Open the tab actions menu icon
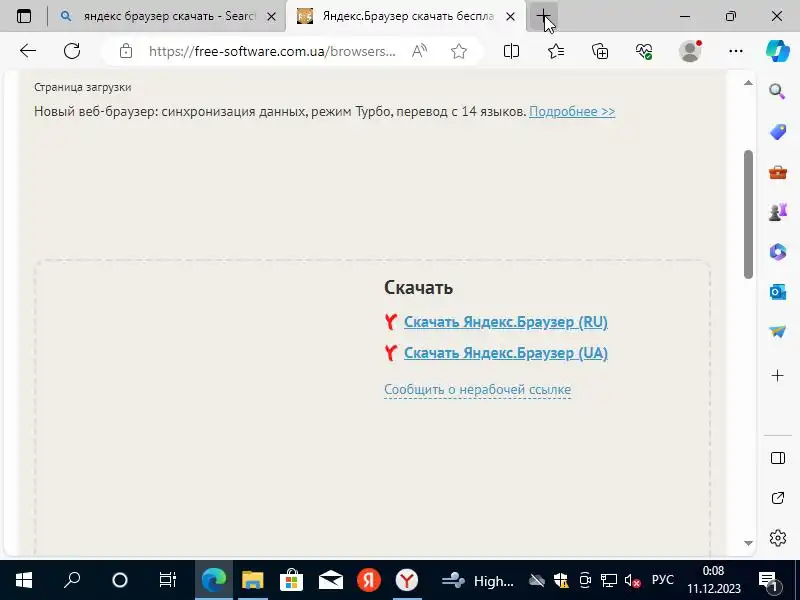Image resolution: width=800 pixels, height=600 pixels. click(24, 16)
